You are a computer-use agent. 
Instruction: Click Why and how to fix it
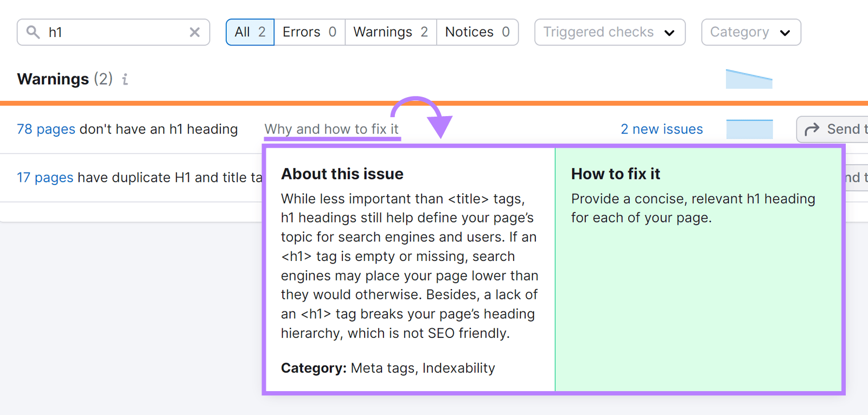coord(331,129)
